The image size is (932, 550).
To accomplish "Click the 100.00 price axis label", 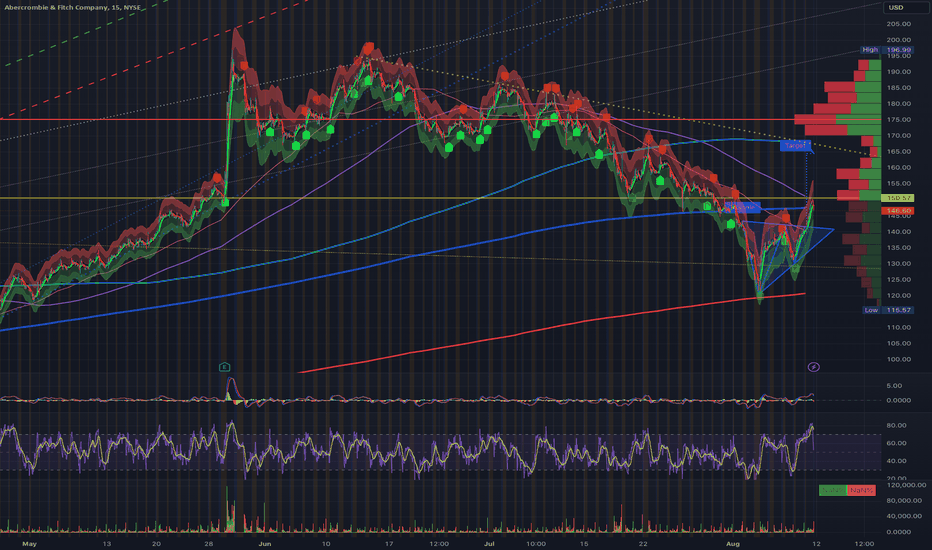I will pos(898,359).
